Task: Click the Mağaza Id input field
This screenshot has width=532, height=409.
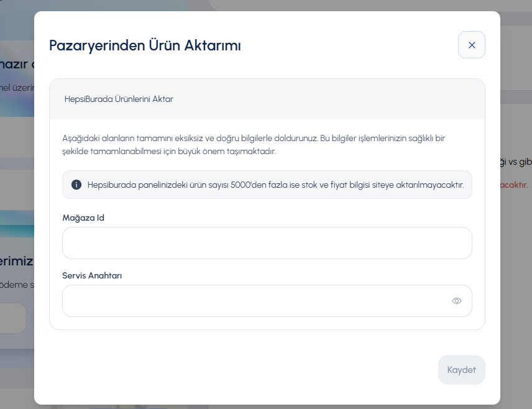Action: tap(267, 243)
